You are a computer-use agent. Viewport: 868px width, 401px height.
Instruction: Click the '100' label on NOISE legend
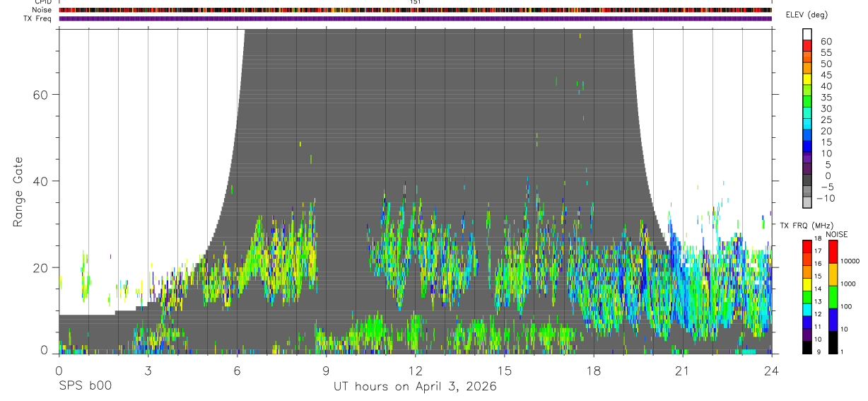pos(845,306)
